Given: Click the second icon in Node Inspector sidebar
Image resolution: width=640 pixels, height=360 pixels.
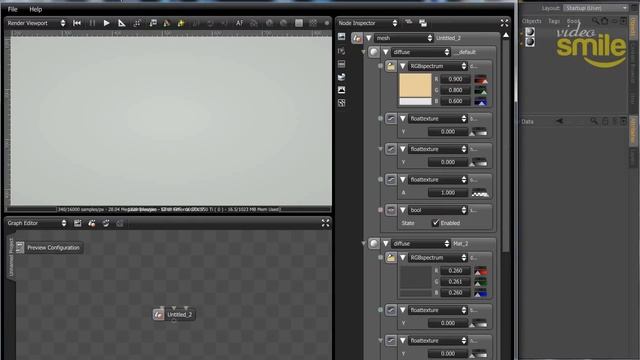Looking at the screenshot, I should pos(342,51).
